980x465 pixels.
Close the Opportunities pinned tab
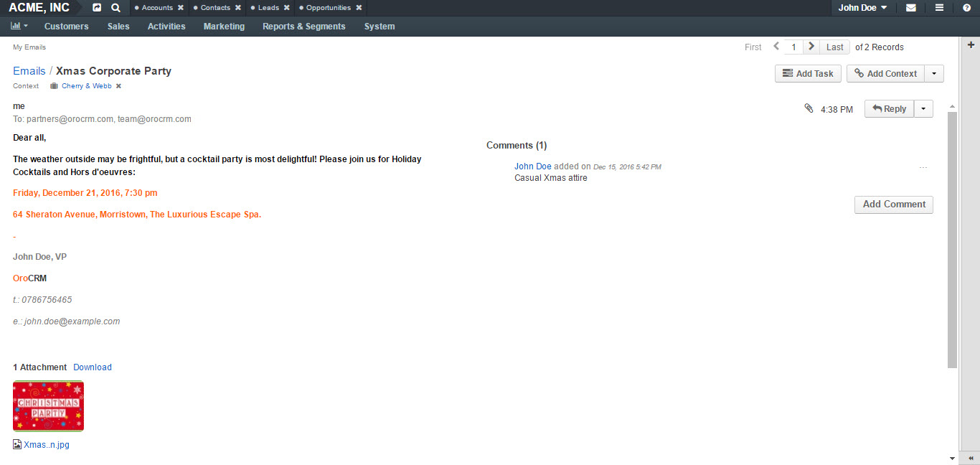coord(359,8)
